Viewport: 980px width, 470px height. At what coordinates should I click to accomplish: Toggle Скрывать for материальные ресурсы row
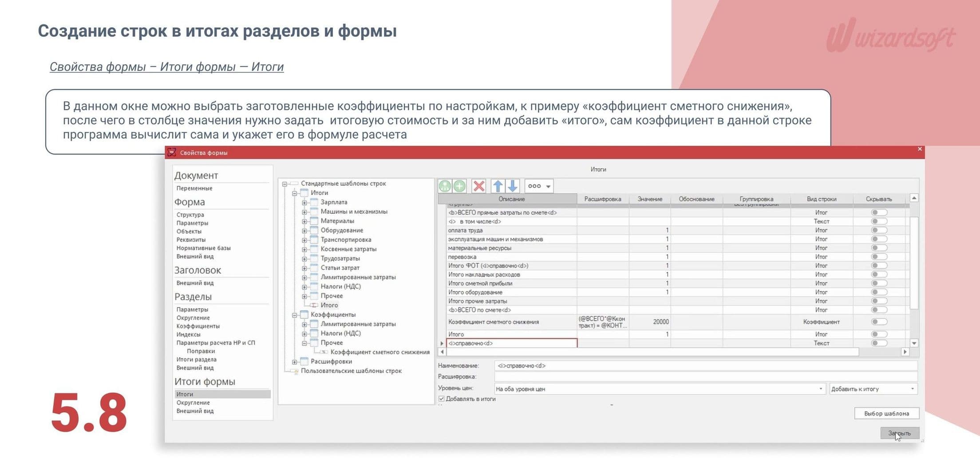pos(879,248)
